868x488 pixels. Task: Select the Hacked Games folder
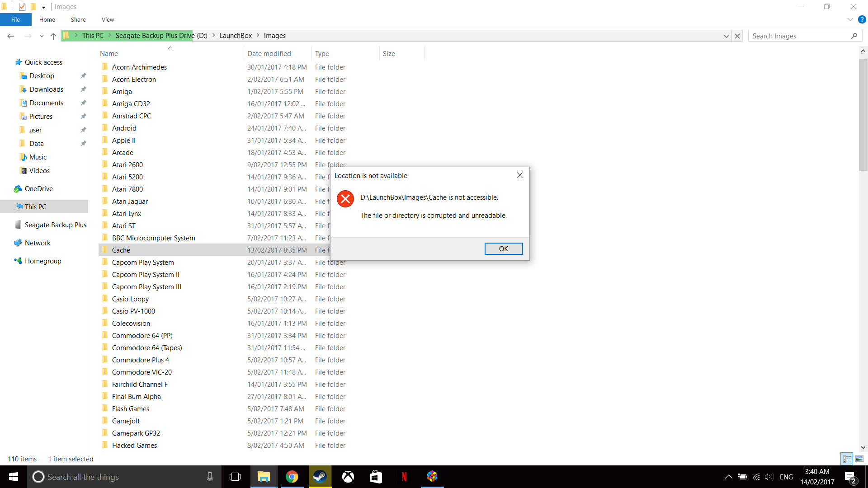point(134,446)
